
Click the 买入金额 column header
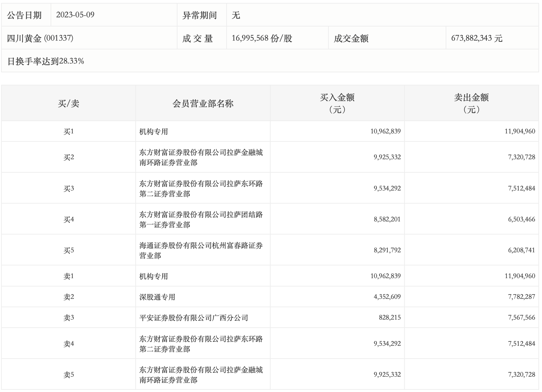(337, 103)
